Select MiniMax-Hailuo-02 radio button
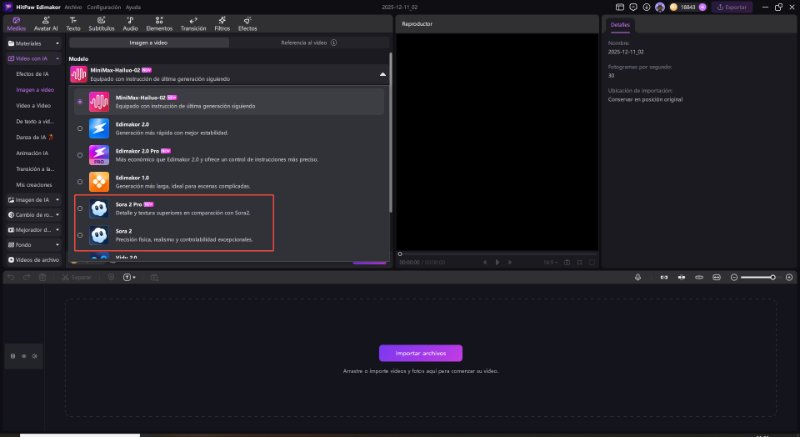 (80, 101)
